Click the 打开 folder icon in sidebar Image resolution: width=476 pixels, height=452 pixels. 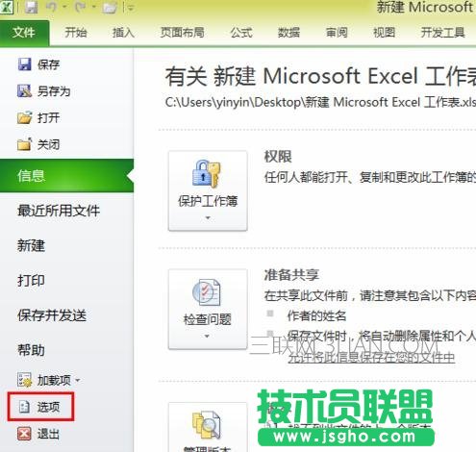pyautogui.click(x=25, y=117)
